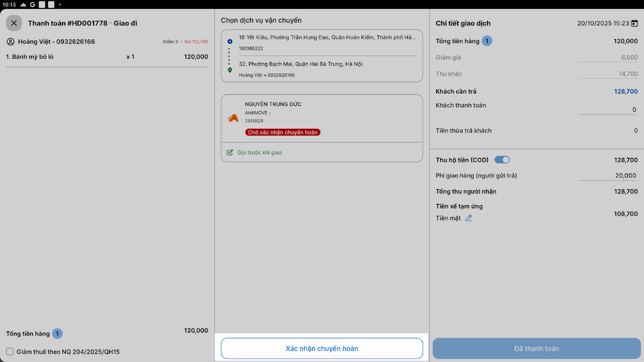Image resolution: width=644 pixels, height=362 pixels.
Task: Click the Gọi trước khi giao note icon
Action: tap(230, 152)
